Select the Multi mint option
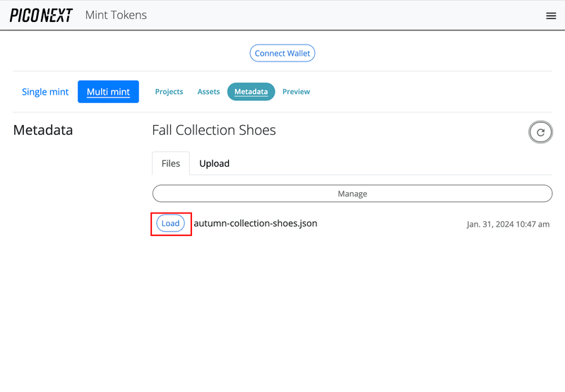 click(108, 92)
